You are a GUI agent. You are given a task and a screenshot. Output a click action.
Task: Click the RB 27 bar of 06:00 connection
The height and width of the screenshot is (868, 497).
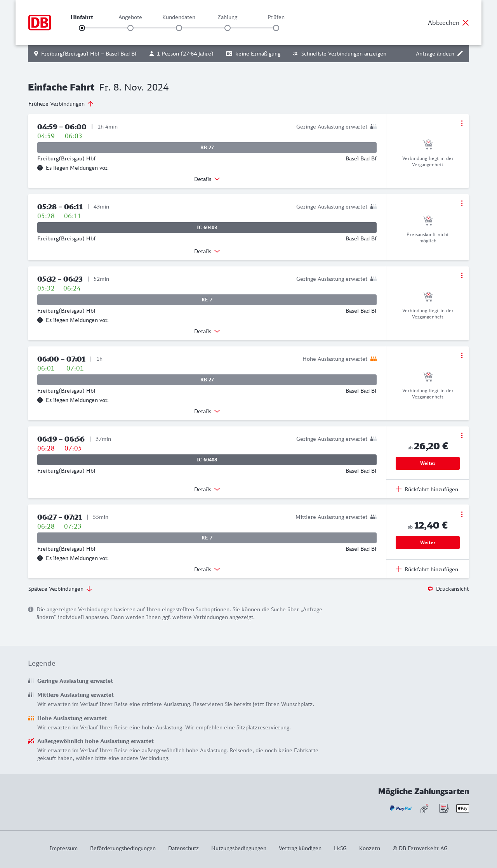click(207, 380)
